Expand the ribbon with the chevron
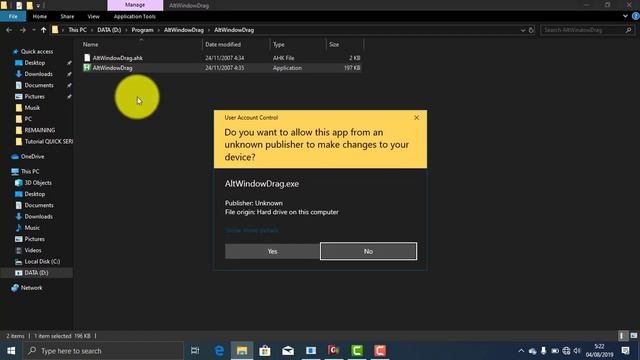640x360 pixels. pos(625,16)
